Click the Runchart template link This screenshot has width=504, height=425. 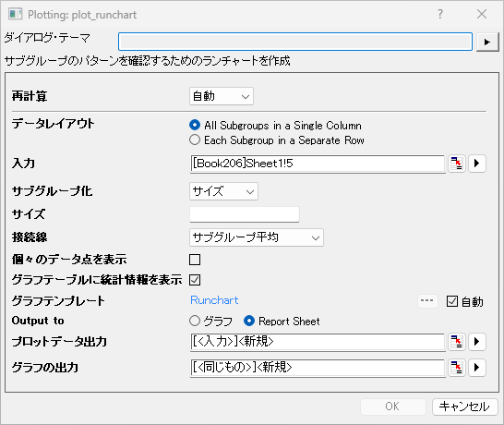[214, 300]
